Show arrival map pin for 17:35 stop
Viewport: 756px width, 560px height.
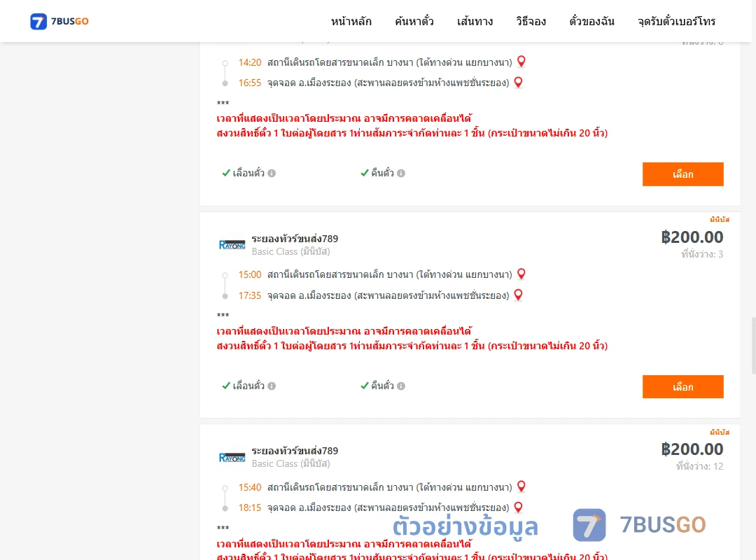tap(518, 295)
